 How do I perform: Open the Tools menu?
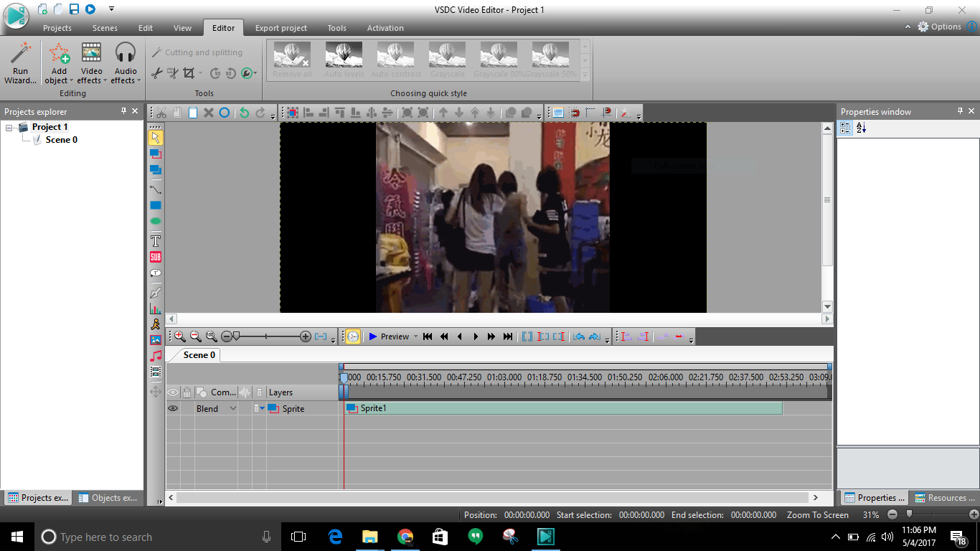pyautogui.click(x=336, y=28)
